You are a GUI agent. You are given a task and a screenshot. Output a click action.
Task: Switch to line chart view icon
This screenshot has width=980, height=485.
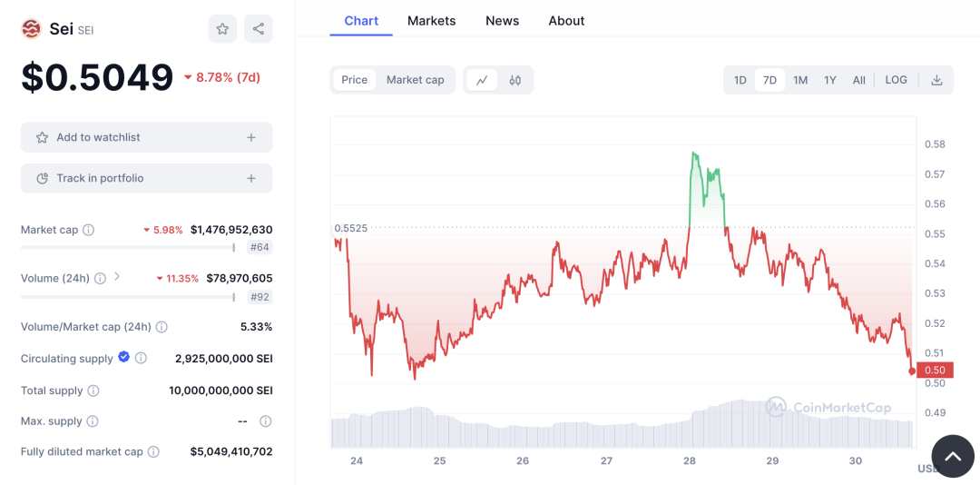[x=482, y=80]
